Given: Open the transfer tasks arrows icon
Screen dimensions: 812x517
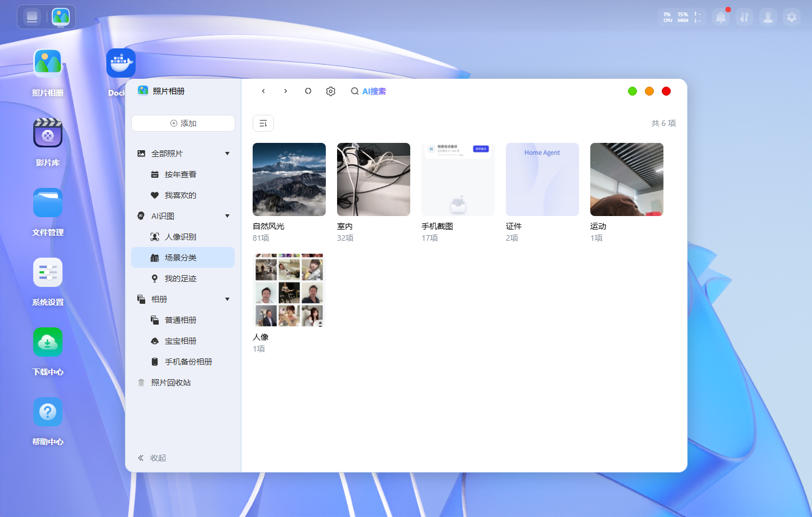Looking at the screenshot, I should point(744,17).
